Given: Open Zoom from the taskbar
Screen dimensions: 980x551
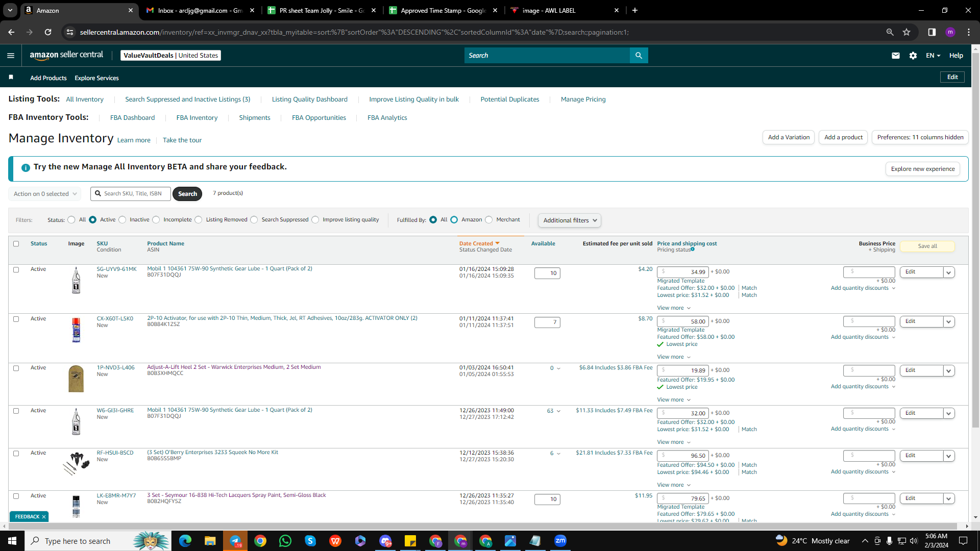Looking at the screenshot, I should click(x=560, y=541).
